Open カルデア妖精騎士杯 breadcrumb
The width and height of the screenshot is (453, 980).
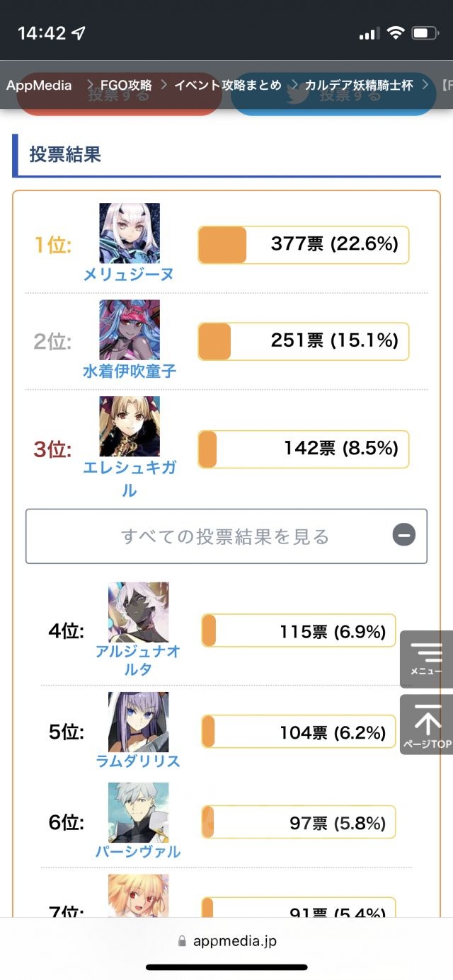[359, 86]
